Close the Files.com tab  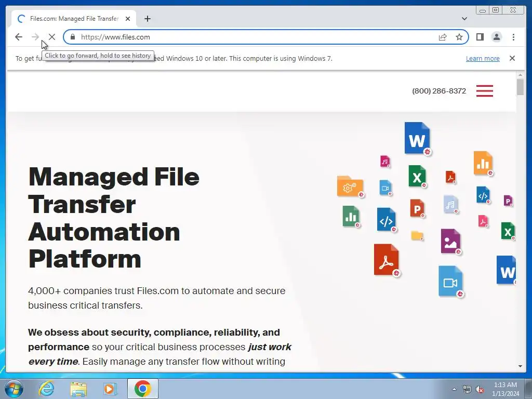click(x=128, y=19)
